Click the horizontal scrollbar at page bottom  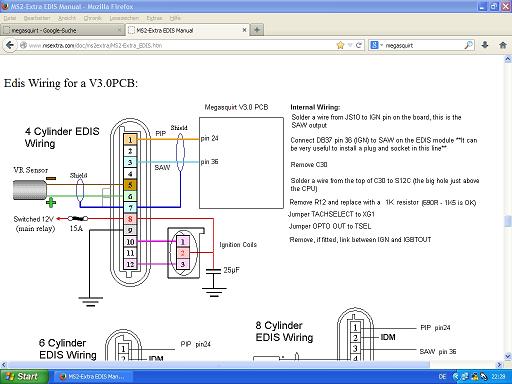click(x=218, y=365)
